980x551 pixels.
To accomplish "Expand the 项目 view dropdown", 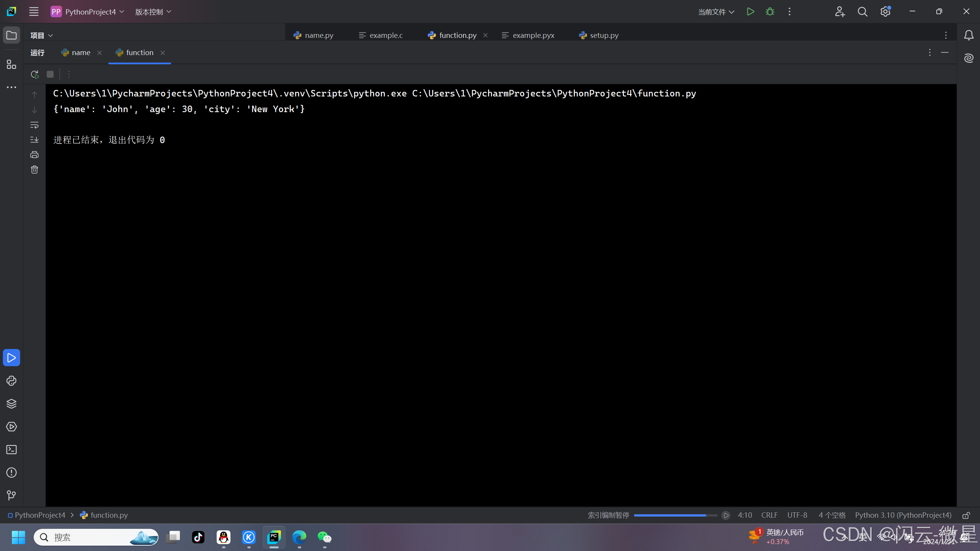I will coord(42,35).
